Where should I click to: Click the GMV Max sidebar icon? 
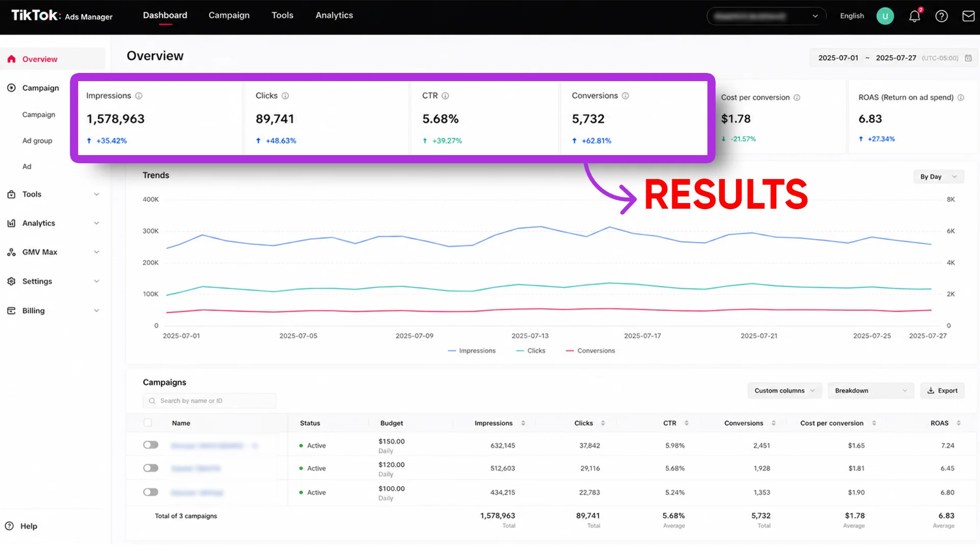(x=11, y=253)
